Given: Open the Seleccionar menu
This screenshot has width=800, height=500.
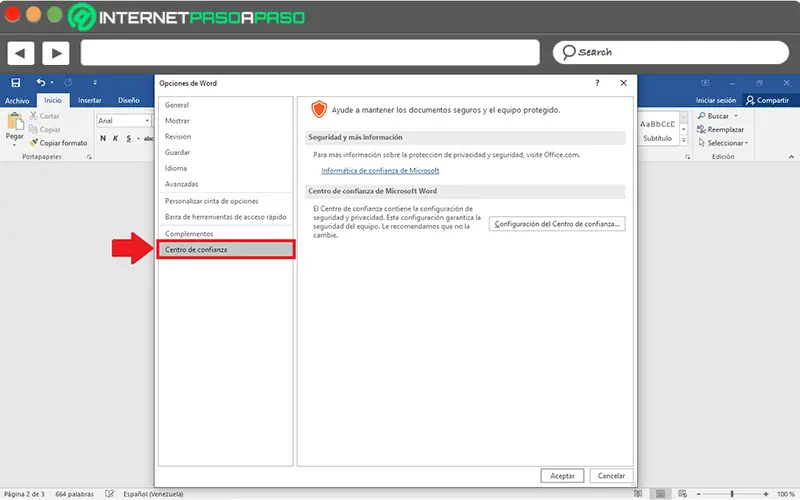Looking at the screenshot, I should point(723,143).
